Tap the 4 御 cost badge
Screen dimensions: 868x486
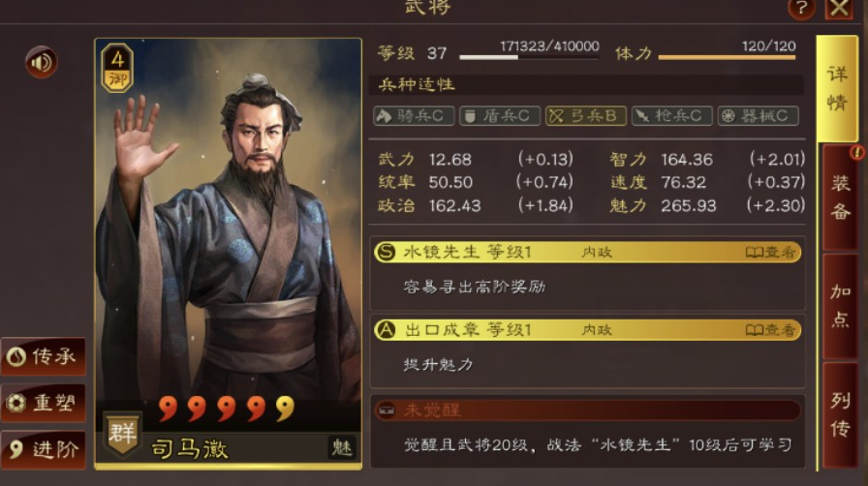117,67
